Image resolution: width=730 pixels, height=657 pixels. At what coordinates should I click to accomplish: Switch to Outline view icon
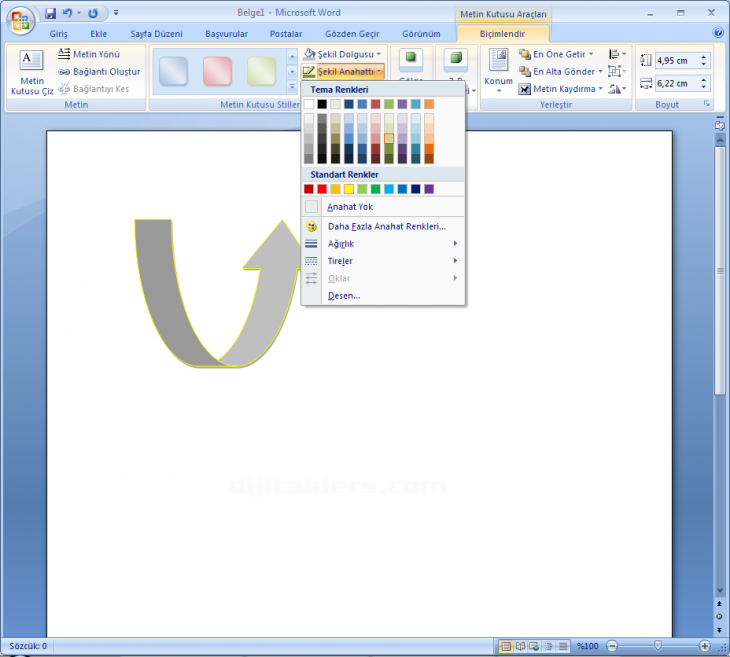click(548, 646)
